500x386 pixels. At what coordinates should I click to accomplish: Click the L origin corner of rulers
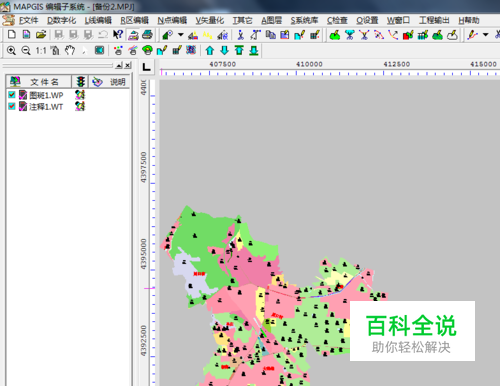146,67
